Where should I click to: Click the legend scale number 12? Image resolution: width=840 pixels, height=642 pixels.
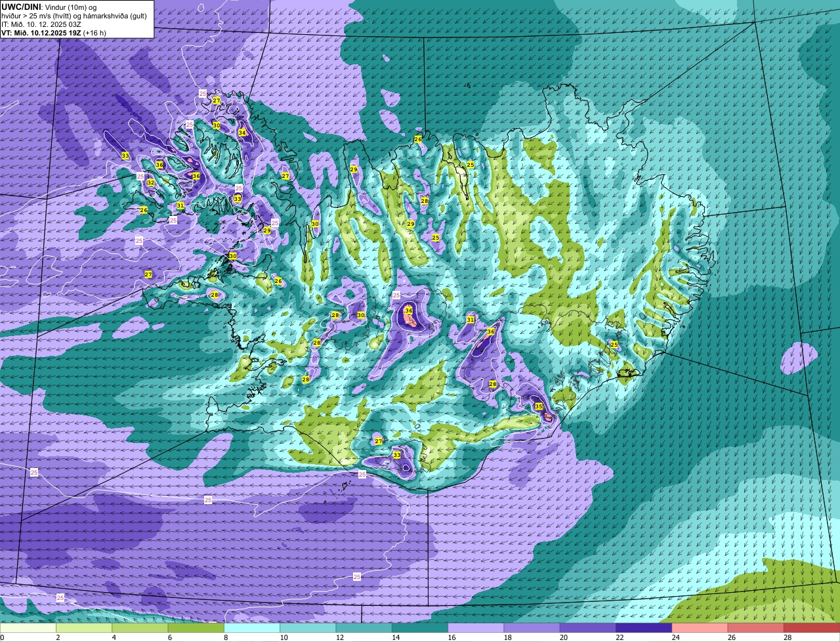point(340,637)
